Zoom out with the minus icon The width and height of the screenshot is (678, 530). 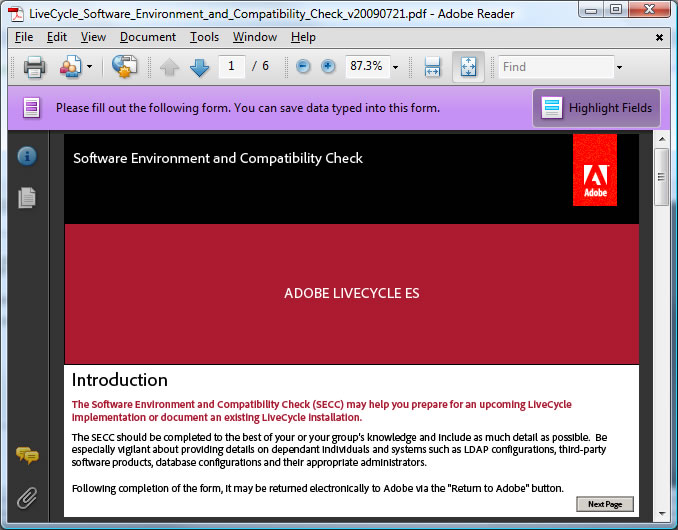[x=303, y=67]
